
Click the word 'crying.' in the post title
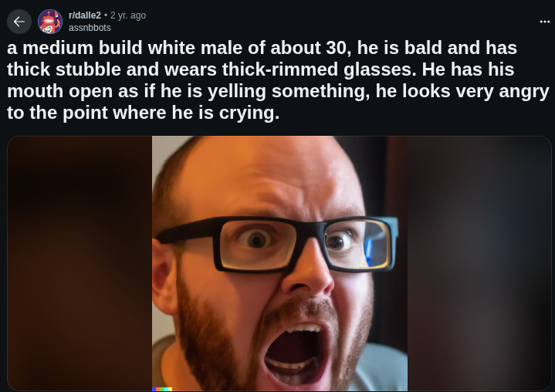(249, 113)
